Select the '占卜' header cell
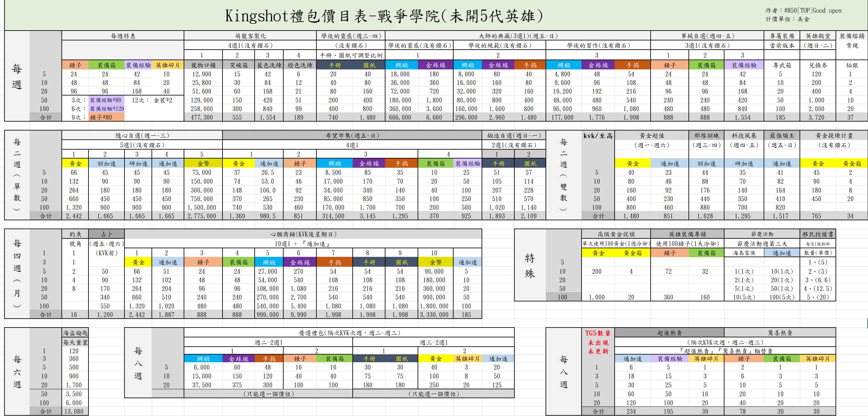This screenshot has width=868, height=416. click(x=107, y=234)
